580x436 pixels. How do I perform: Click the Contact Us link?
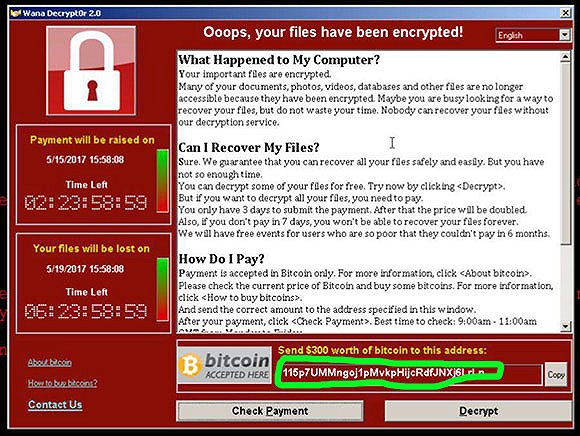(55, 405)
